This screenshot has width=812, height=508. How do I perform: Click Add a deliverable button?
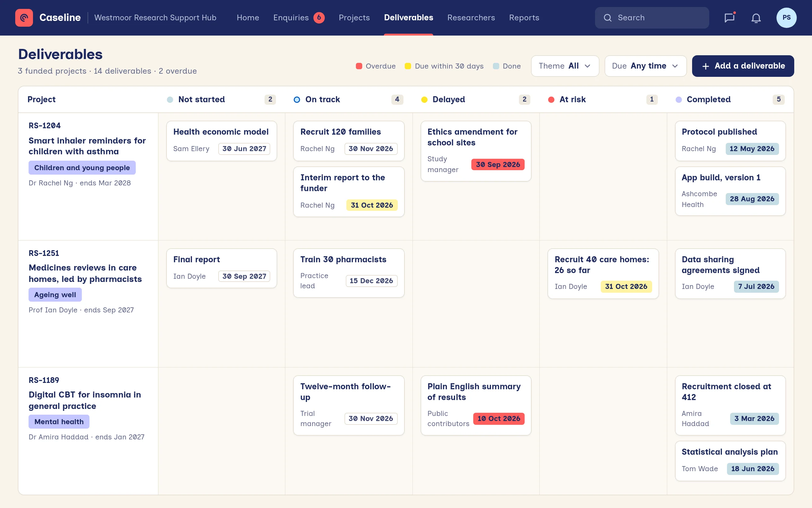(x=743, y=66)
